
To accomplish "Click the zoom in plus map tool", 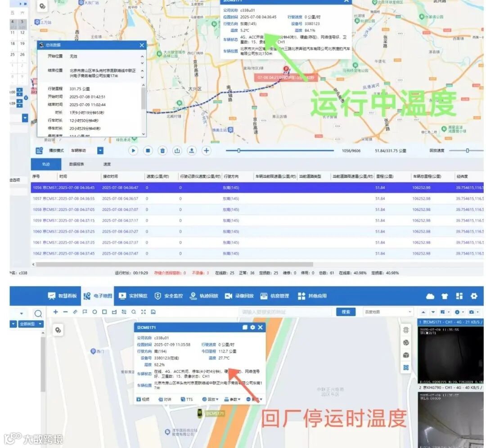I will (55, 312).
